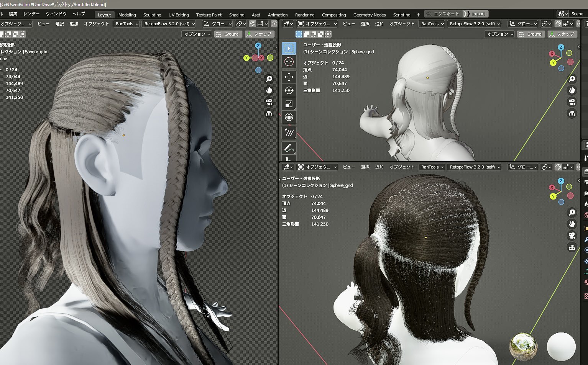Select the Move tool in the viewport toolbar
Viewport: 588px width, 365px height.
pos(289,76)
